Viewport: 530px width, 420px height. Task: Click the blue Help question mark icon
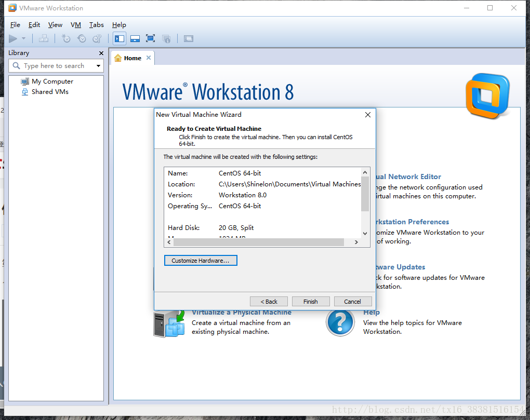point(340,322)
